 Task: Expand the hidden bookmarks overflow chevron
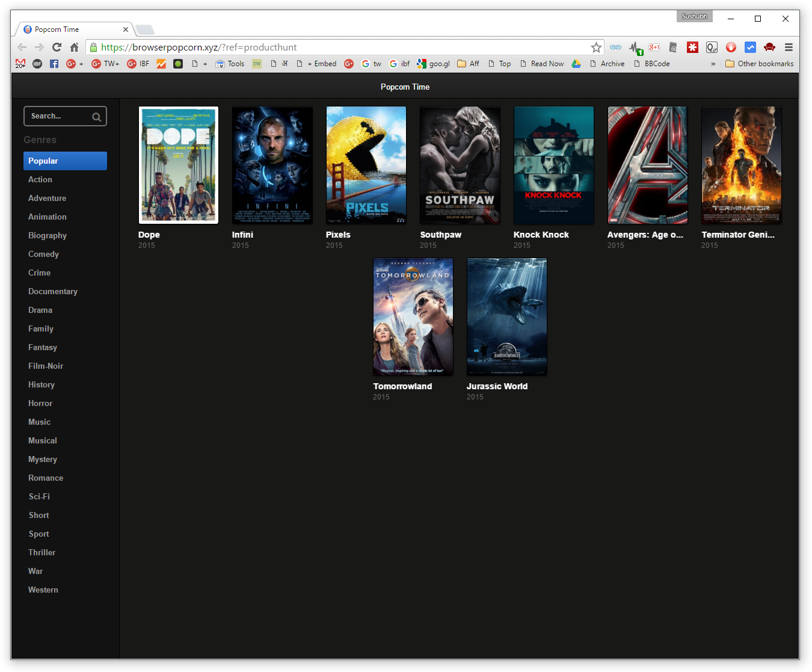click(x=713, y=64)
